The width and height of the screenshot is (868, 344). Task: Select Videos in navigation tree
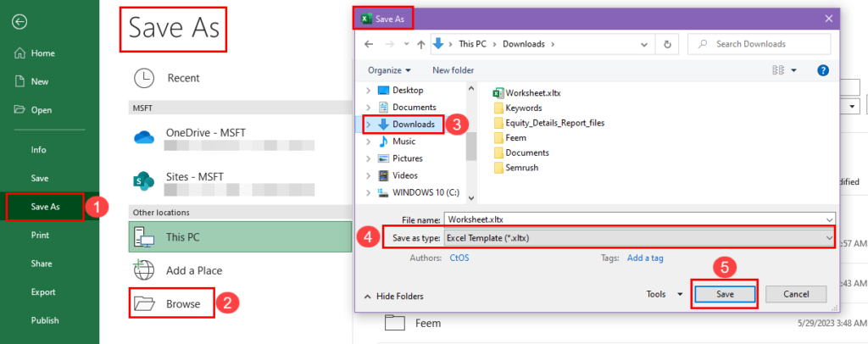point(406,176)
